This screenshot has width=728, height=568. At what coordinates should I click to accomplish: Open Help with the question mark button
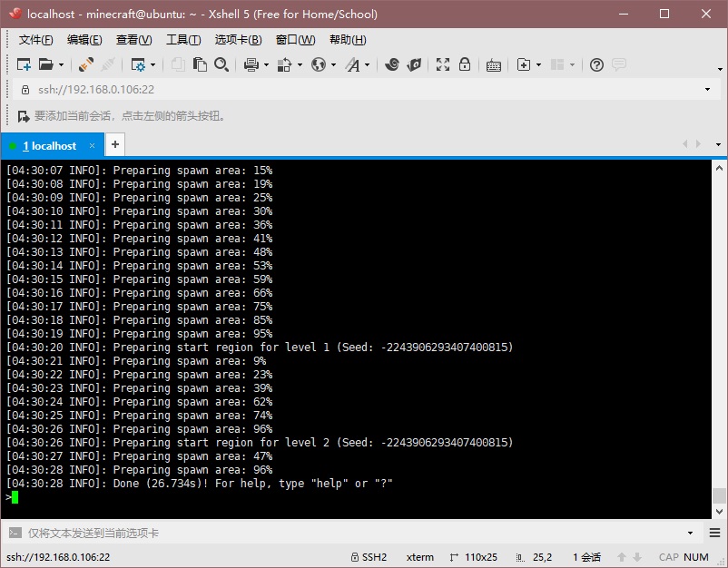click(595, 65)
